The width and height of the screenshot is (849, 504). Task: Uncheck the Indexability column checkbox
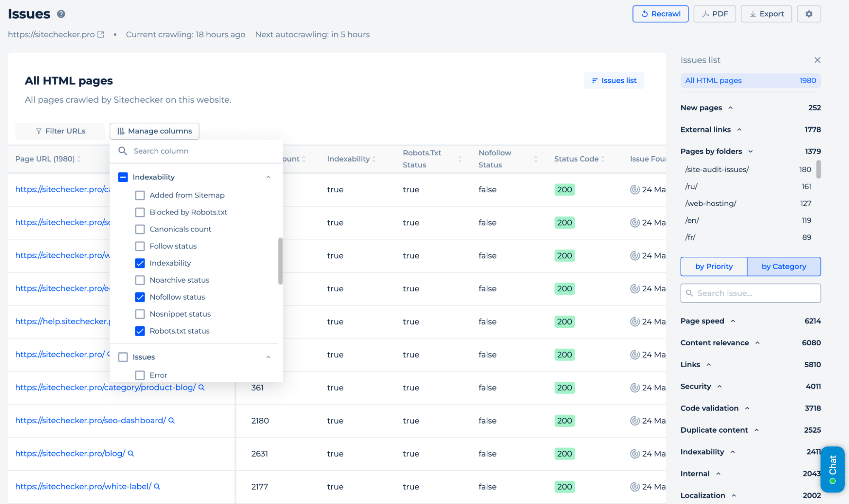[140, 263]
